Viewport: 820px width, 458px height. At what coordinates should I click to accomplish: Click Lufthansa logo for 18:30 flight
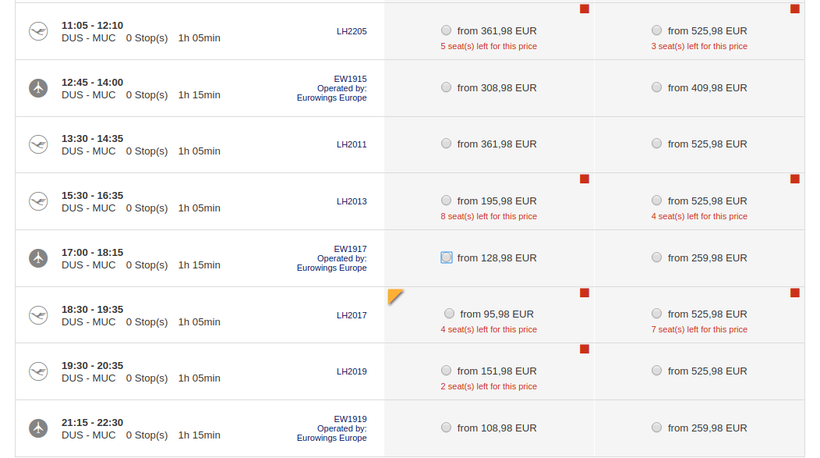39,315
